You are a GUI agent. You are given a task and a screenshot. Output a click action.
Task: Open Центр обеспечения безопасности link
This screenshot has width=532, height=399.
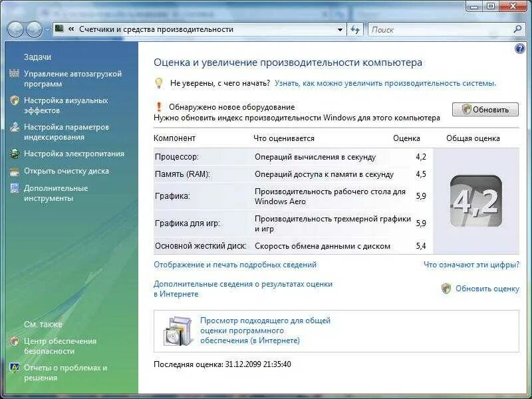point(60,346)
